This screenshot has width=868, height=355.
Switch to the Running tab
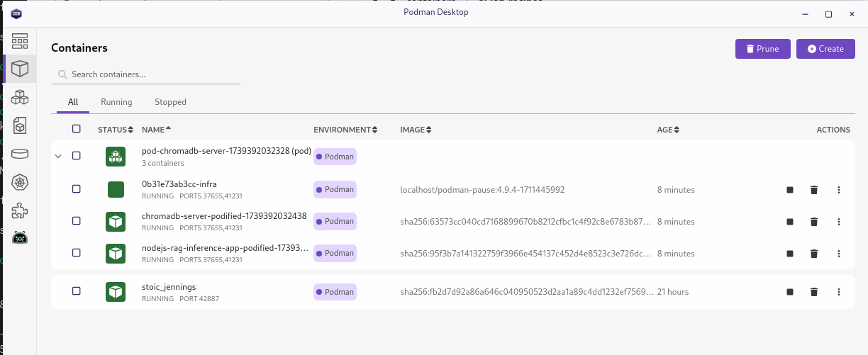click(x=116, y=102)
